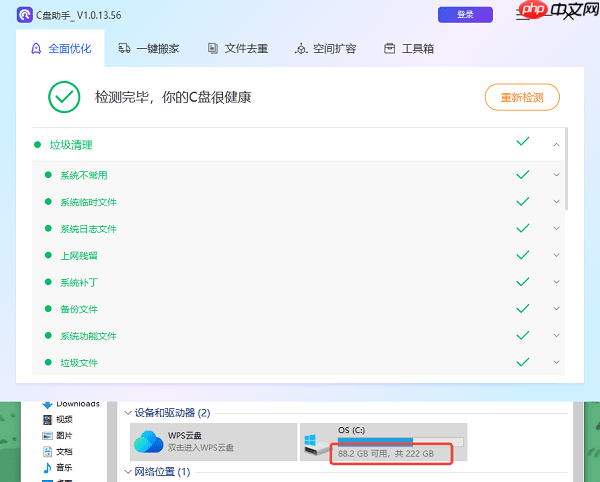Click the checkmark on 备份文件 row

click(522, 308)
